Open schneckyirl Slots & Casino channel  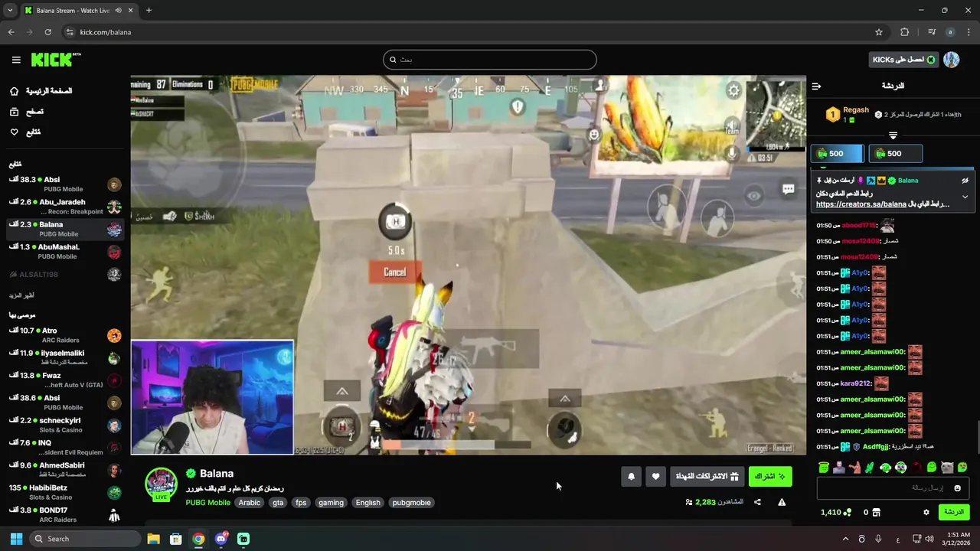tap(64, 425)
